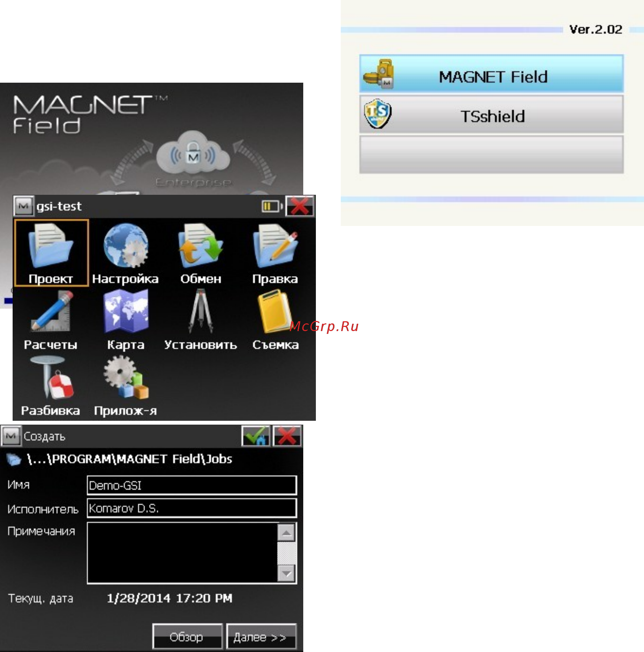Open the Обмен exchange folder icon
This screenshot has height=652, width=644.
pyautogui.click(x=201, y=253)
